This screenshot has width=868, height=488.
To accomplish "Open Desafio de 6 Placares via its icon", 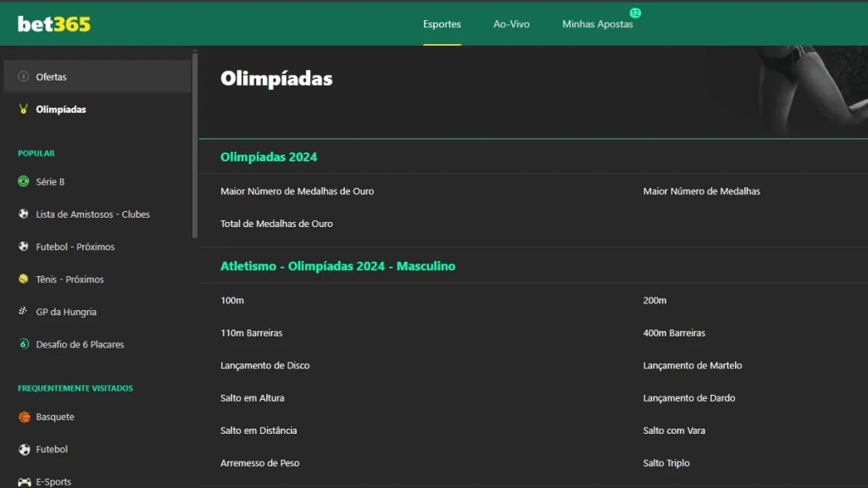I will [23, 344].
